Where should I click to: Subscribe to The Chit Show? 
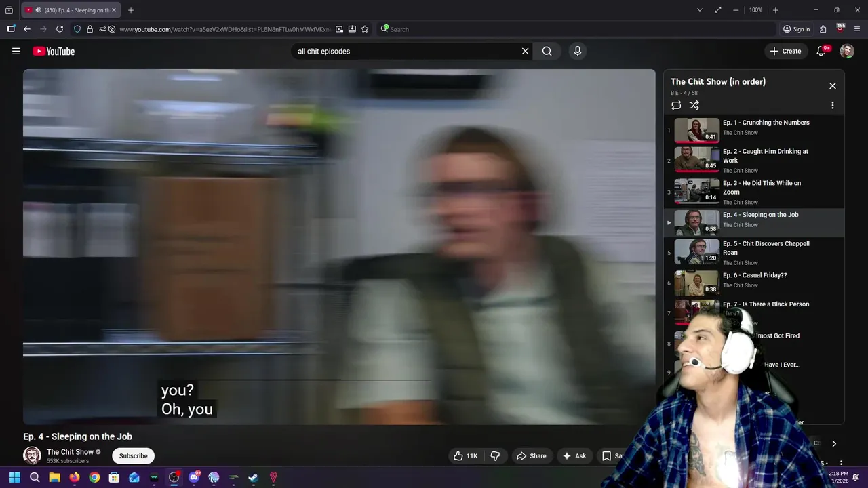coord(133,456)
